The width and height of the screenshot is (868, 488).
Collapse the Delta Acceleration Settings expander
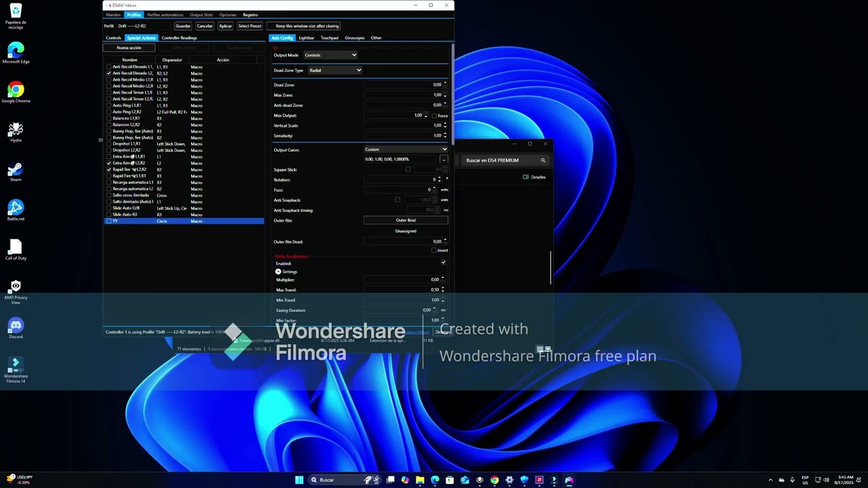(x=278, y=272)
